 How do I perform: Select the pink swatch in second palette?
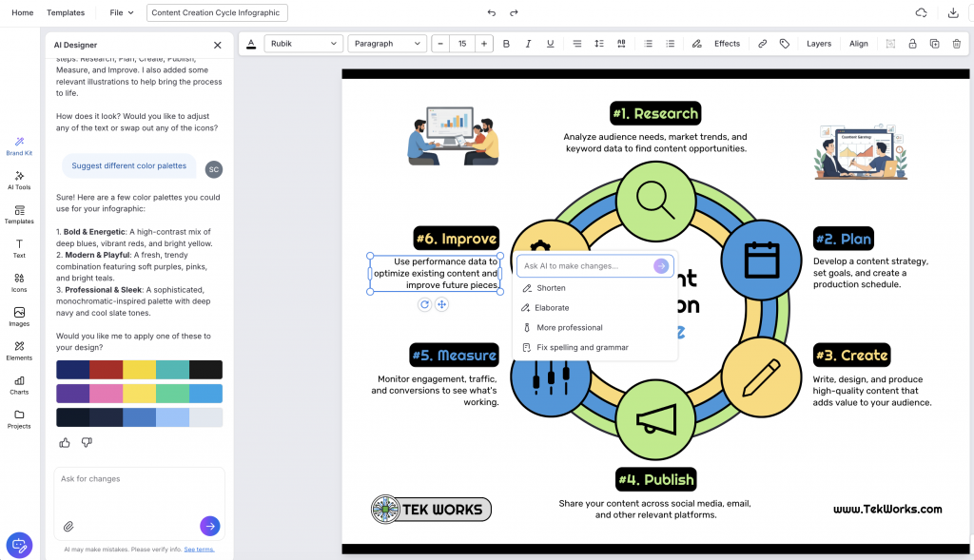(107, 394)
